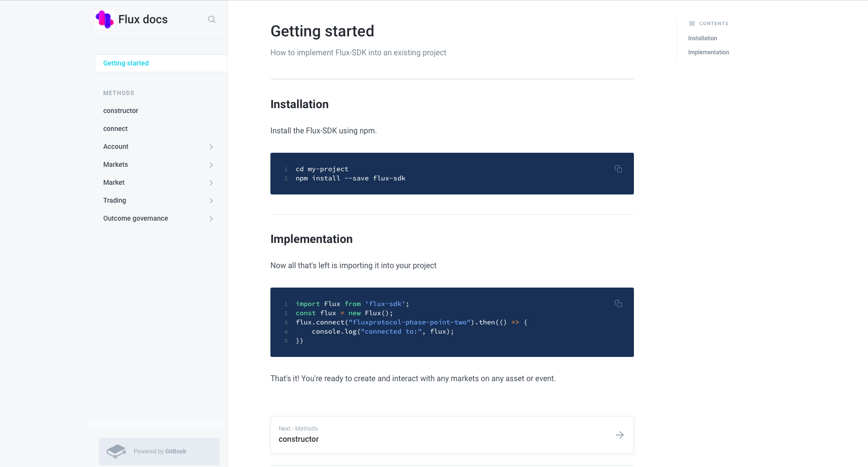Screen dimensions: 868x467
Task: Select Getting started in sidebar
Action: point(161,63)
